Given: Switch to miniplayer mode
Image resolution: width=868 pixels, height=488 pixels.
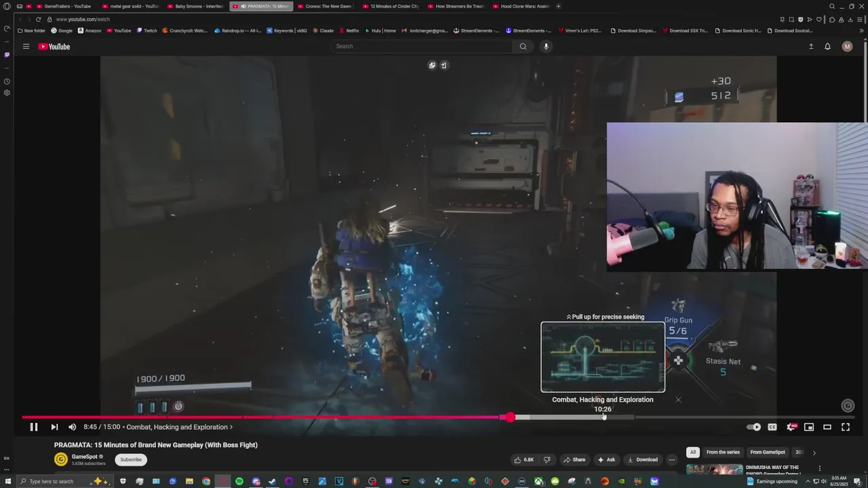Looking at the screenshot, I should point(809,427).
